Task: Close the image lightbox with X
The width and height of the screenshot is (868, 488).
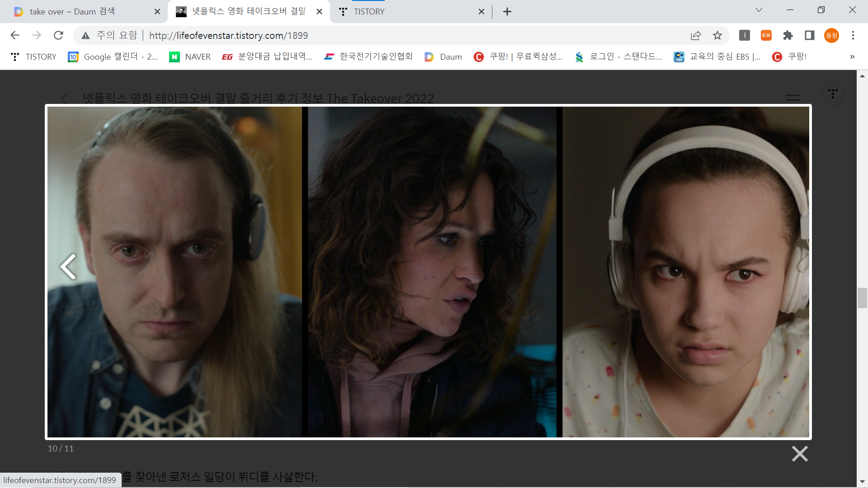Action: coord(799,453)
